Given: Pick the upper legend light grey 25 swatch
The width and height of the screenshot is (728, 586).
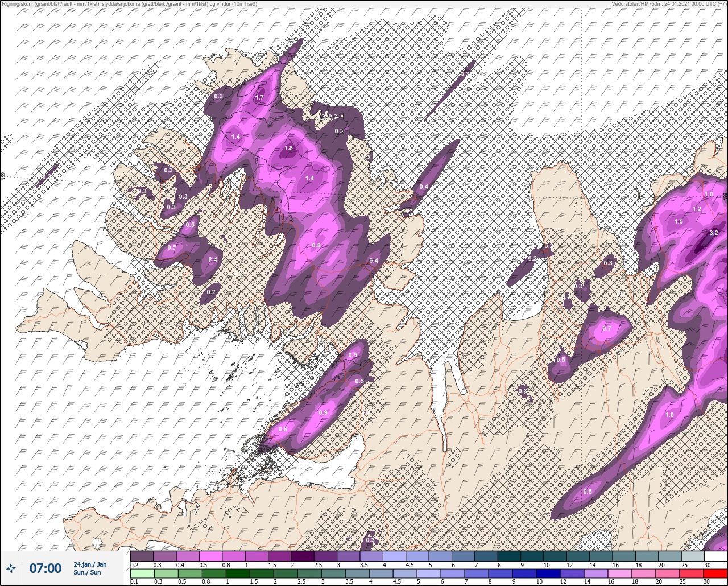Looking at the screenshot, I should 693,556.
